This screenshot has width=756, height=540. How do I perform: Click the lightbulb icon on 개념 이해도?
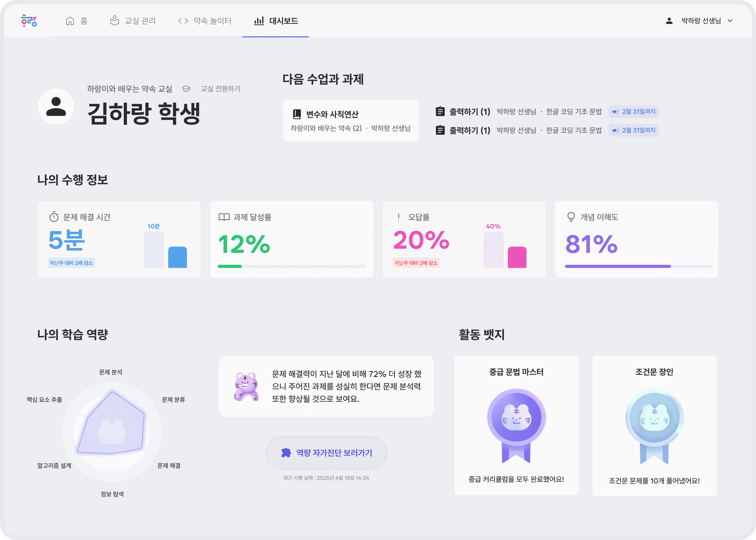571,217
